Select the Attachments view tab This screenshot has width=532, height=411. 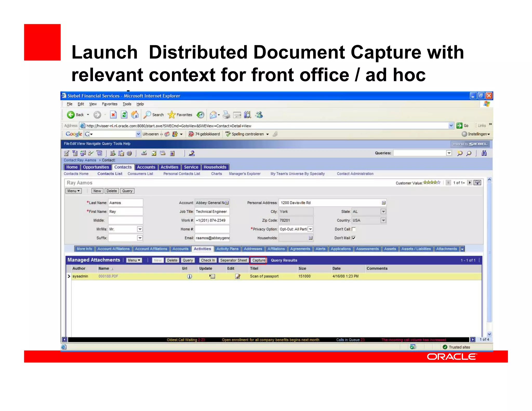tap(446, 249)
